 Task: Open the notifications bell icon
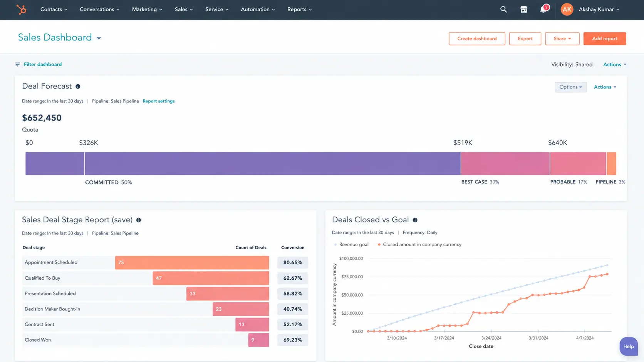pos(543,9)
